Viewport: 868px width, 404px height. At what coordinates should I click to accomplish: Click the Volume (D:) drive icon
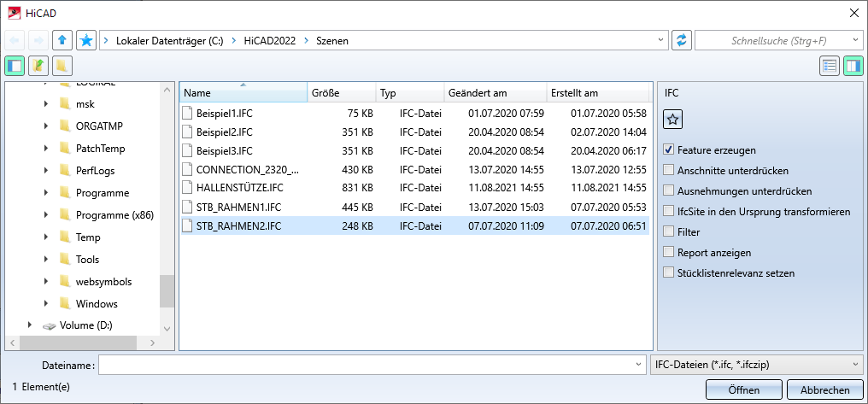[x=50, y=326]
